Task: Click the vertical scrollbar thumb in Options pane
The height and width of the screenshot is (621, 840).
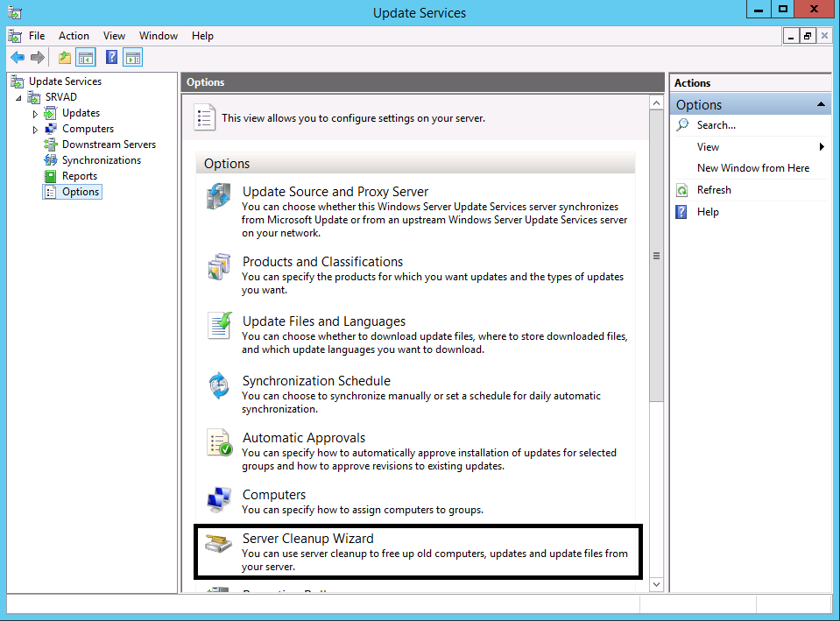Action: pyautogui.click(x=656, y=256)
